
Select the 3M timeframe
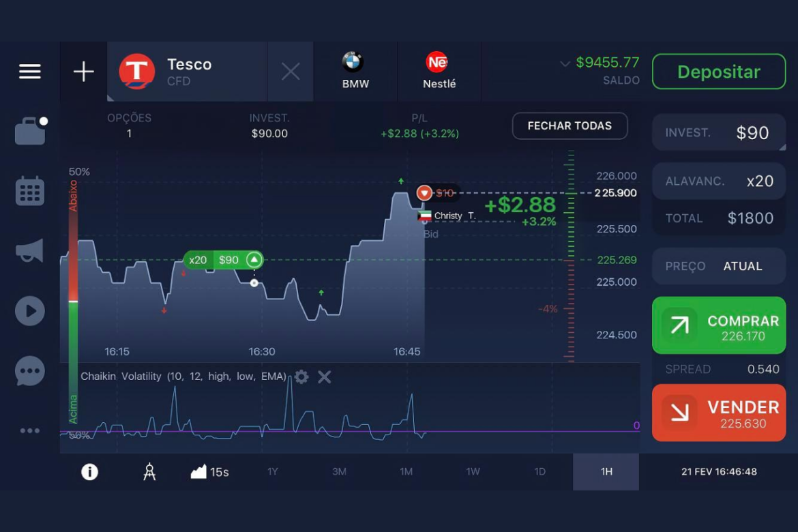pyautogui.click(x=340, y=472)
